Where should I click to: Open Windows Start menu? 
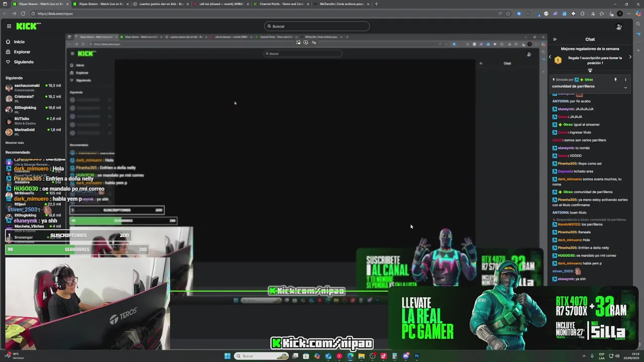(x=227, y=356)
